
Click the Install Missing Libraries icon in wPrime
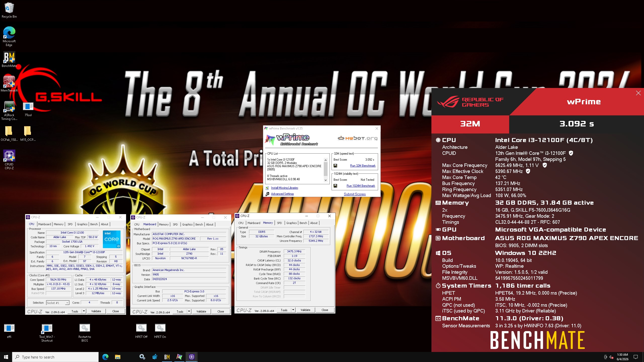click(267, 188)
